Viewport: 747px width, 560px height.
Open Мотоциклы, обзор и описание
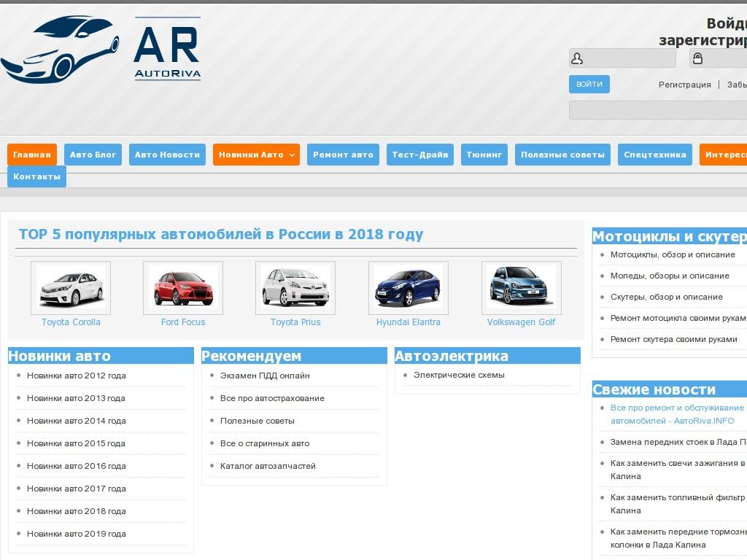673,254
